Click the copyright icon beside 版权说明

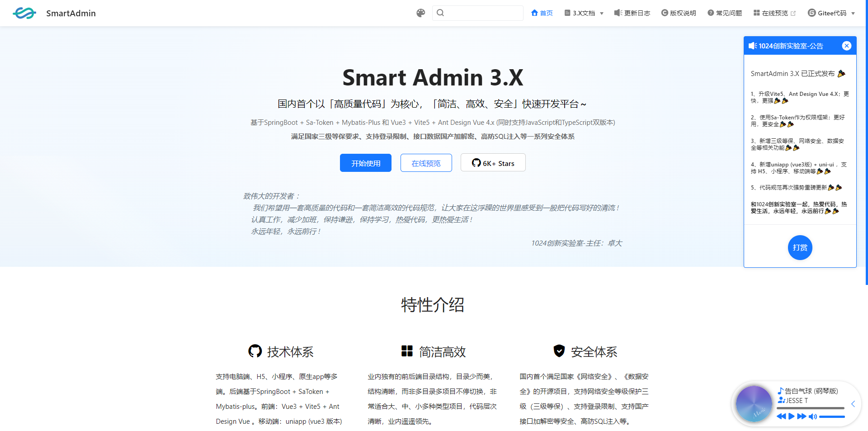pos(665,13)
